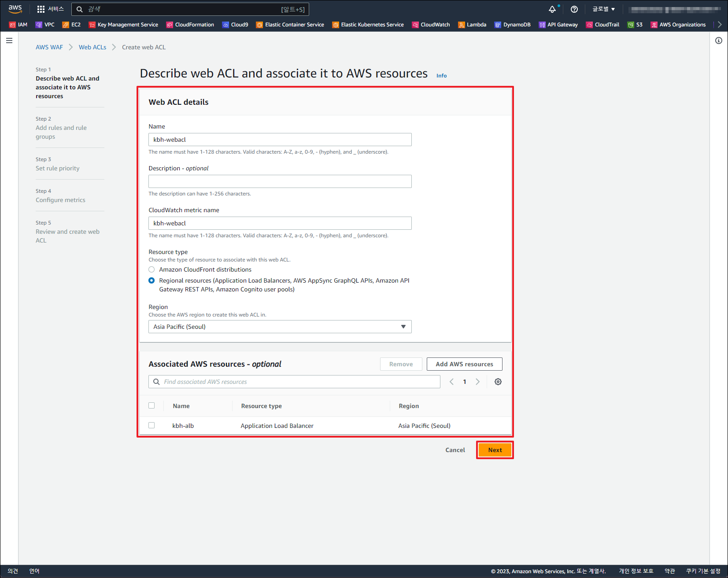This screenshot has width=728, height=578.
Task: Sort by Region column header
Action: tap(409, 406)
